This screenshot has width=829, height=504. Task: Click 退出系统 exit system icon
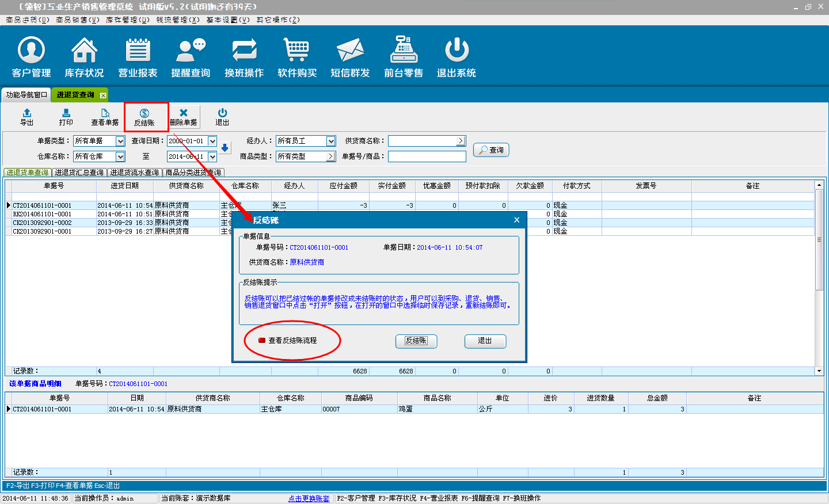[457, 57]
